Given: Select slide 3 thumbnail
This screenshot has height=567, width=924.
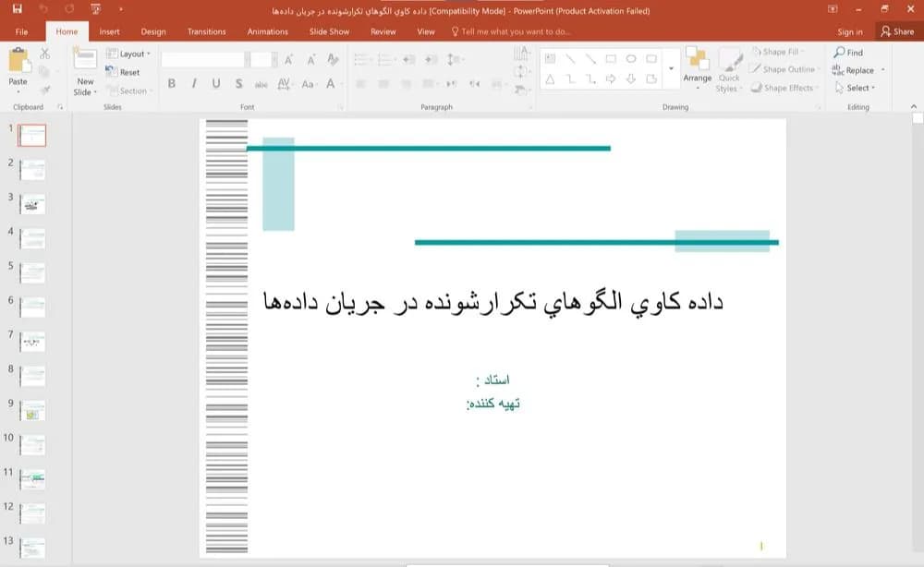Looking at the screenshot, I should tap(32, 204).
